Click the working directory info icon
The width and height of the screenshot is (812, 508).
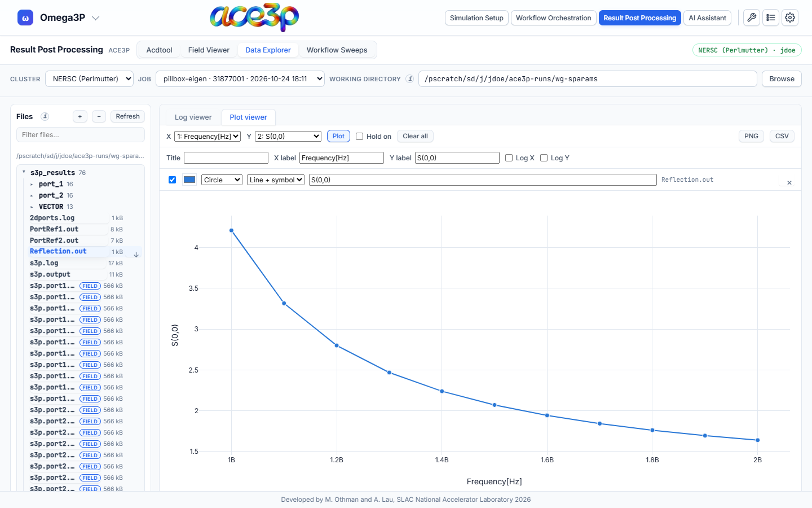[410, 79]
